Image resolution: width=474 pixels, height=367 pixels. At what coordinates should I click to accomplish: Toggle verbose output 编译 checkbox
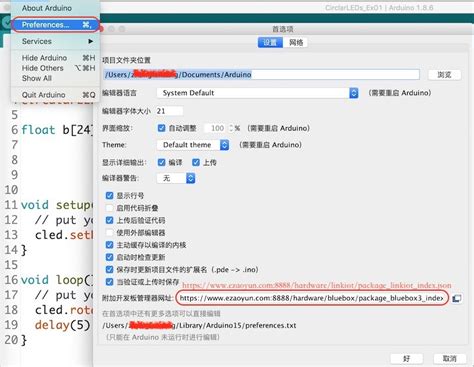pyautogui.click(x=162, y=162)
